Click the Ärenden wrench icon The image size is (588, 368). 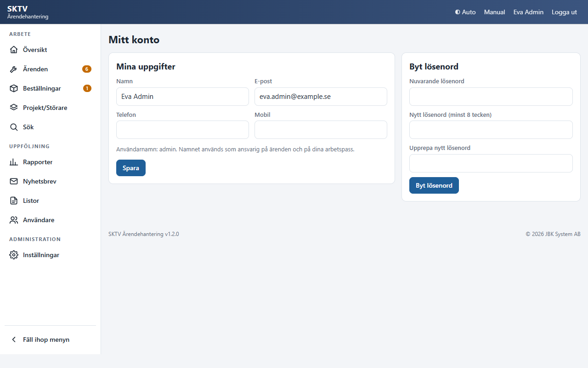(14, 69)
